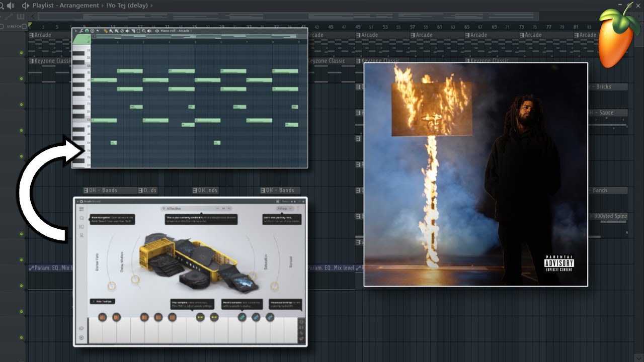Click the first yellow arrows key icon in Arcade
The height and width of the screenshot is (362, 644).
[200, 317]
